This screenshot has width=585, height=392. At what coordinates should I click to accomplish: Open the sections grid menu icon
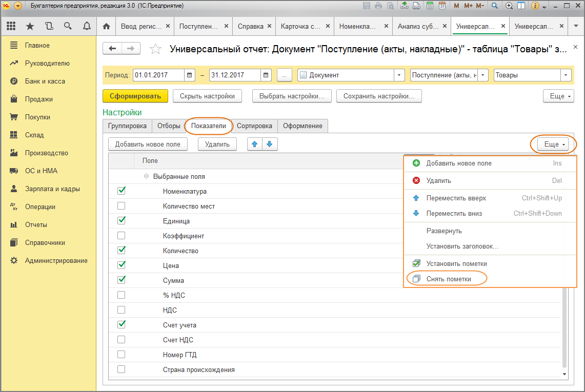[11, 26]
